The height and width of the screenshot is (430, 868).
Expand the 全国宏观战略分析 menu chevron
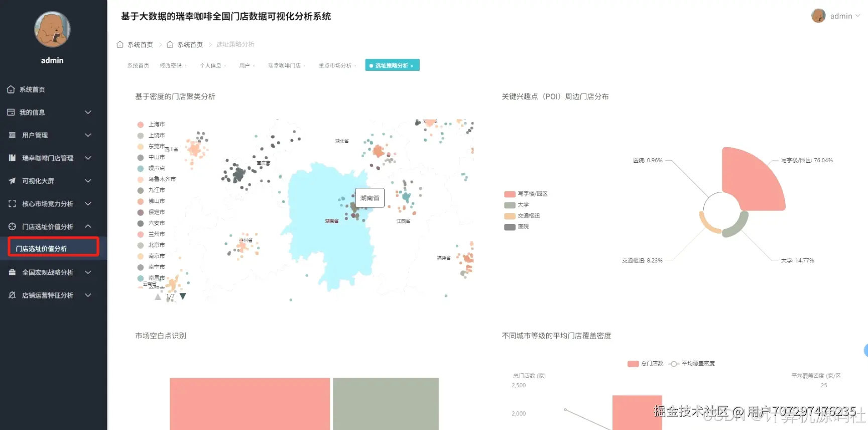click(88, 272)
